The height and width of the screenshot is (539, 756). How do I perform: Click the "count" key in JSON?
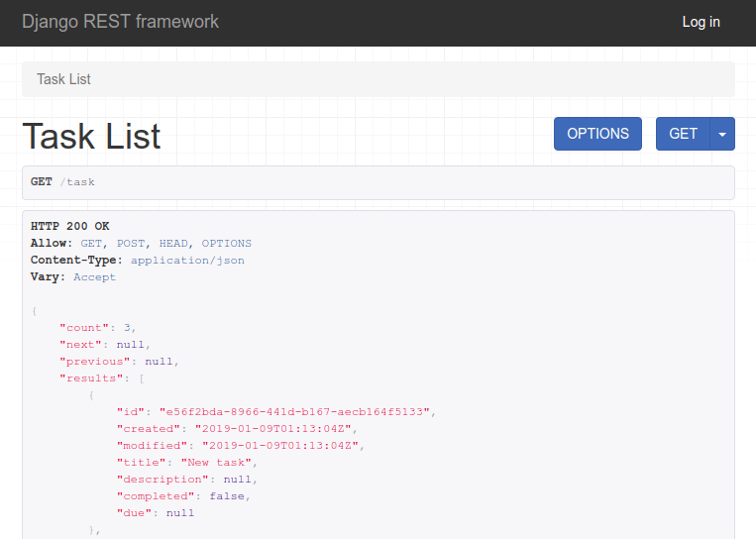(x=84, y=327)
